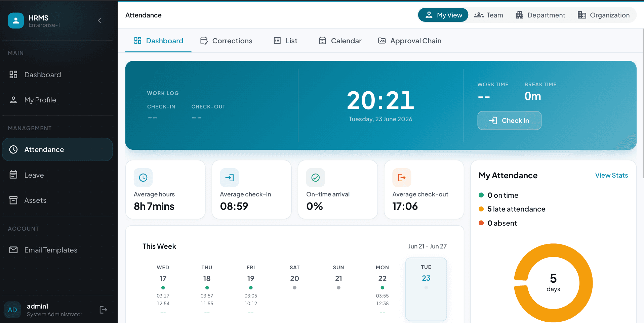
Task: Select THU 18 in This Week
Action: [207, 289]
